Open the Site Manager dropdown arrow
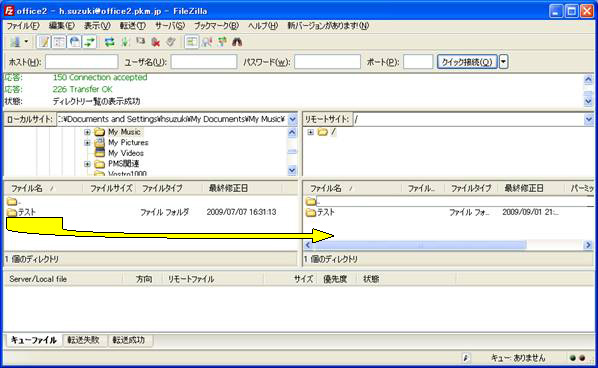 click(26, 42)
